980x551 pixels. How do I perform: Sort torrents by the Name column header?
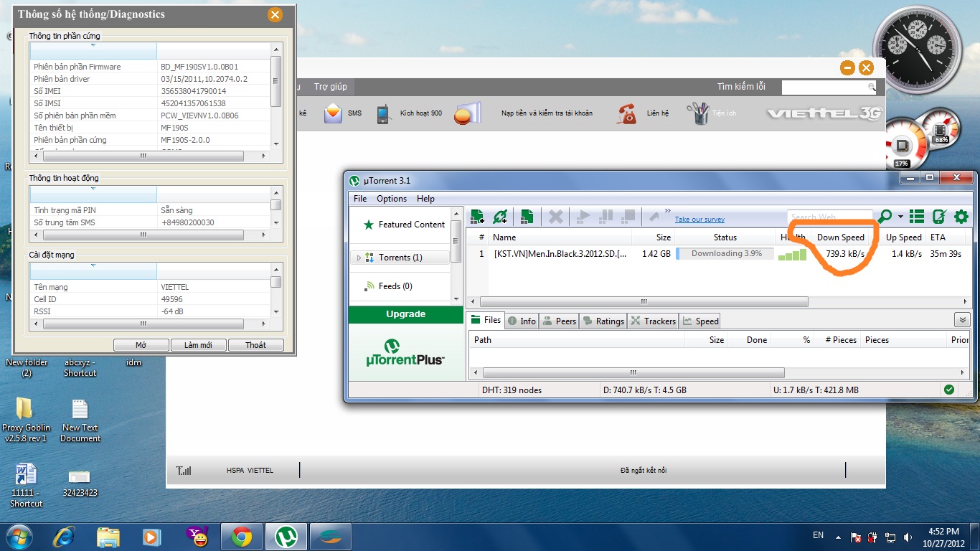point(561,237)
